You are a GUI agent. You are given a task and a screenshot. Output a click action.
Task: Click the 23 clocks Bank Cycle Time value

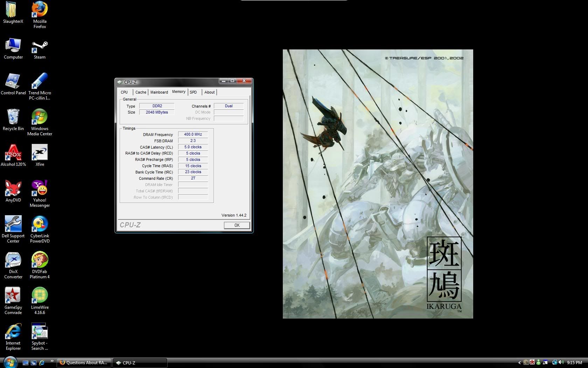click(x=193, y=172)
